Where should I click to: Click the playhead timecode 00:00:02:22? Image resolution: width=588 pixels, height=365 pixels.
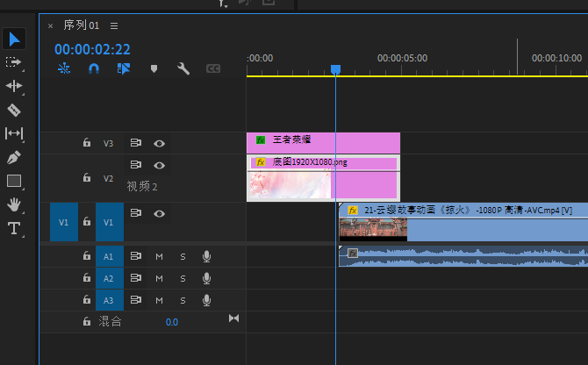pyautogui.click(x=92, y=49)
